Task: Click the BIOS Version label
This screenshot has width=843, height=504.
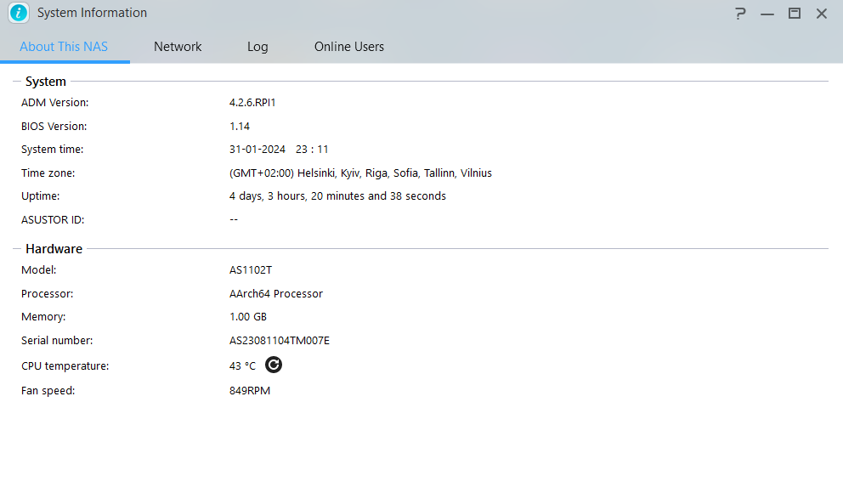Action: pos(54,127)
